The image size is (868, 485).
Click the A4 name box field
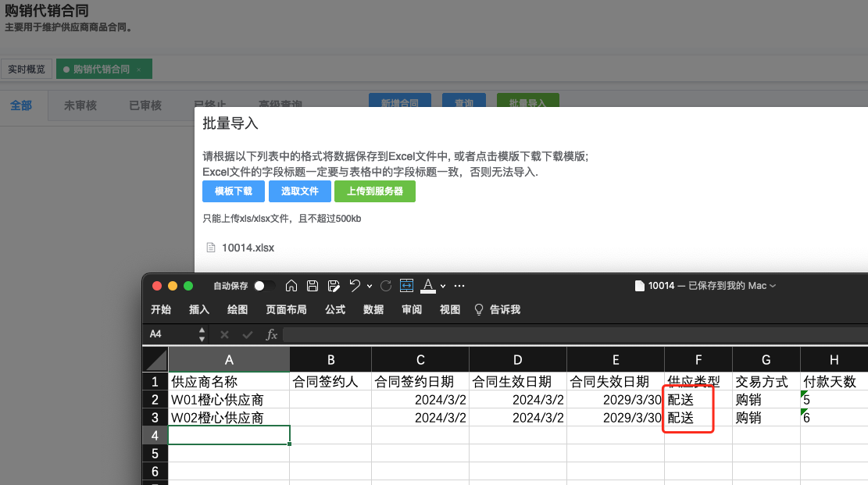[172, 334]
